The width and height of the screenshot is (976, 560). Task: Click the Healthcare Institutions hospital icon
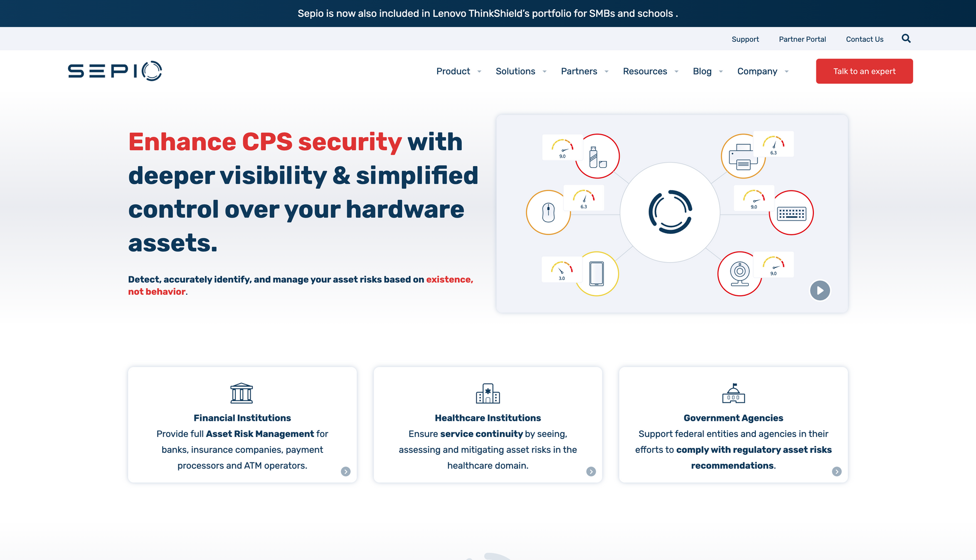coord(487,393)
